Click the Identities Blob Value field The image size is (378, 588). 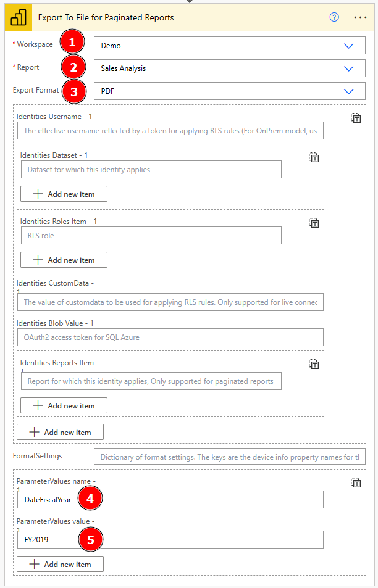pos(170,337)
